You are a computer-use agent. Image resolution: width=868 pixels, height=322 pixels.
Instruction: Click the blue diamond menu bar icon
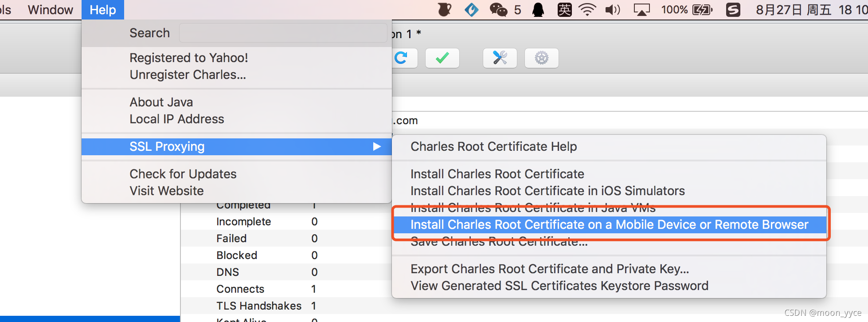point(471,10)
